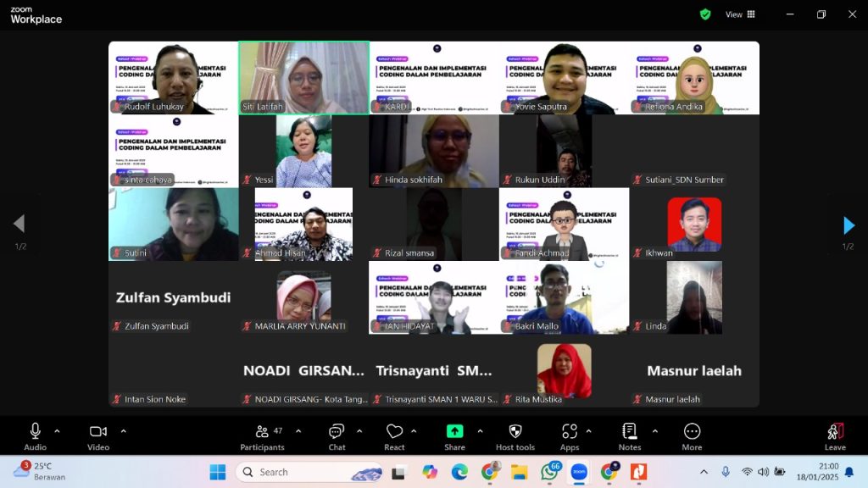Leave the meeting
Viewport: 868px width, 488px height.
(835, 436)
